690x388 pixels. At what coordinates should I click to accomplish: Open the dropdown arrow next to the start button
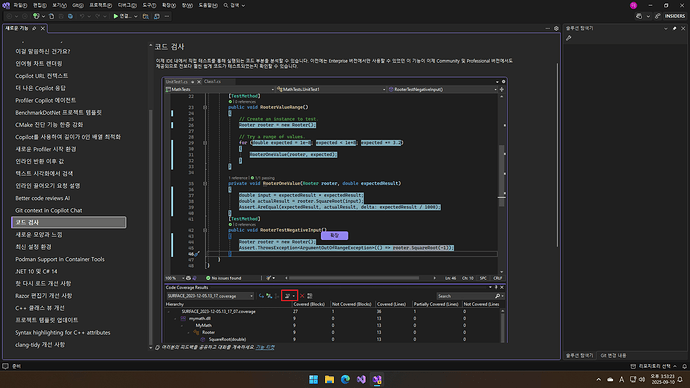pos(136,16)
